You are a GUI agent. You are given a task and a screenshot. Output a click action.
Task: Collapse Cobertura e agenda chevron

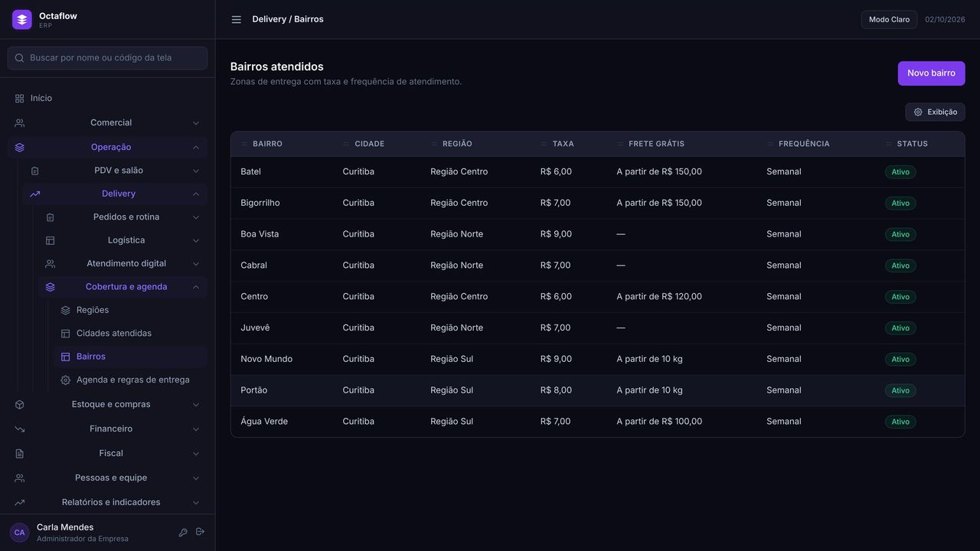[196, 287]
